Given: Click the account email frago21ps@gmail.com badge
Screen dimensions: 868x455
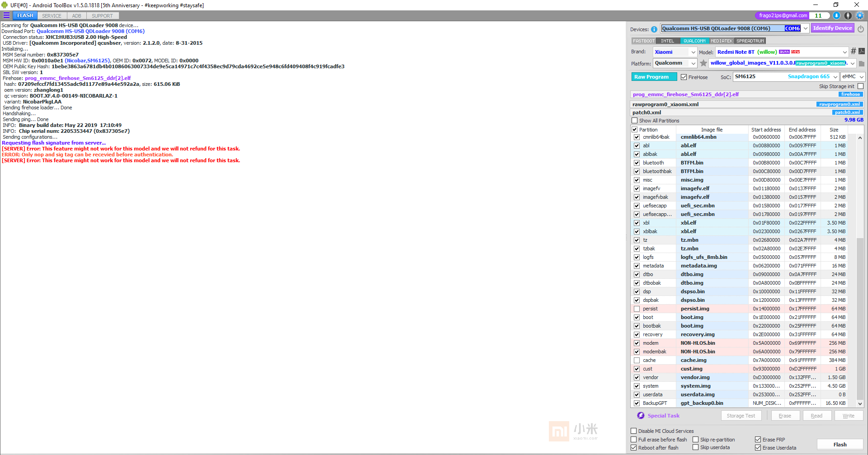Looking at the screenshot, I should click(x=783, y=15).
